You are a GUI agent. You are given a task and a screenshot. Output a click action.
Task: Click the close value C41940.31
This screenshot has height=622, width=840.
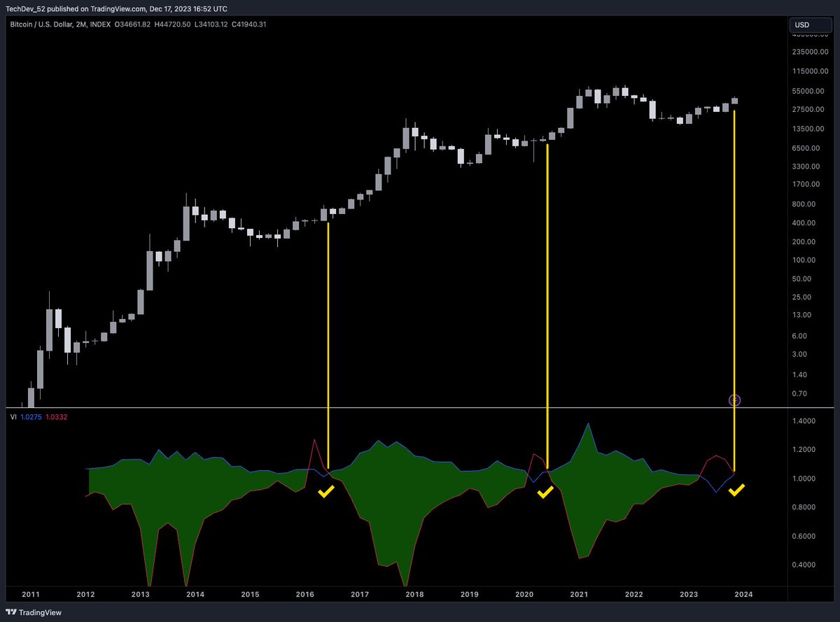[x=250, y=24]
